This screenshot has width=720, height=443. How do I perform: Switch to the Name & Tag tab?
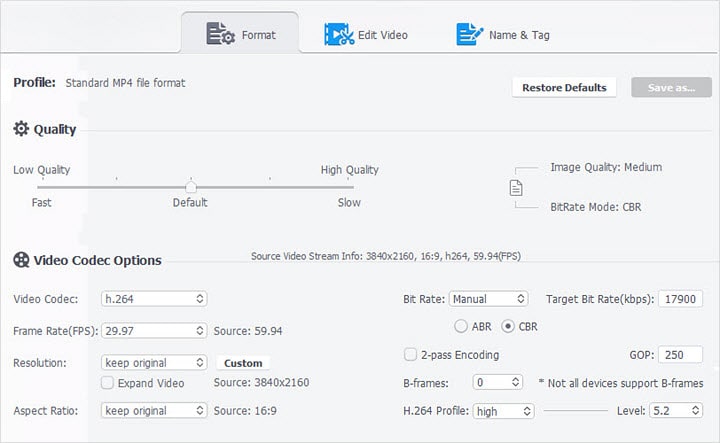(x=504, y=35)
